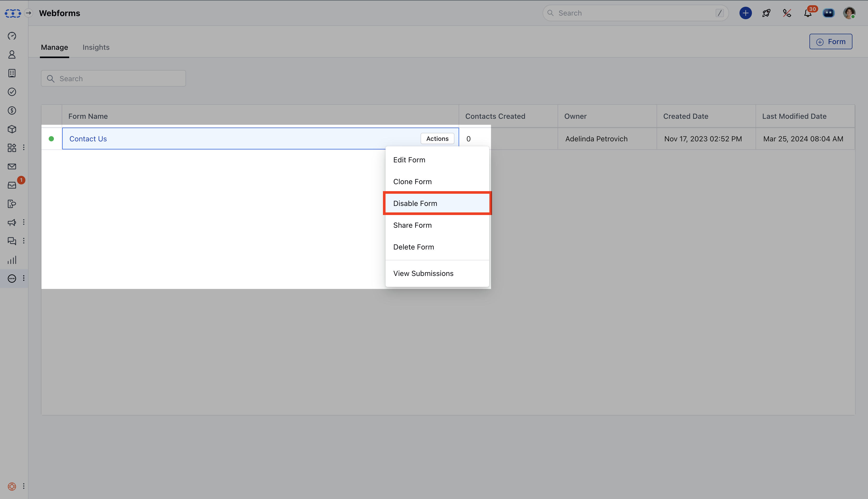Open Reports bar chart icon in sidebar
Image resolution: width=868 pixels, height=499 pixels.
click(12, 260)
